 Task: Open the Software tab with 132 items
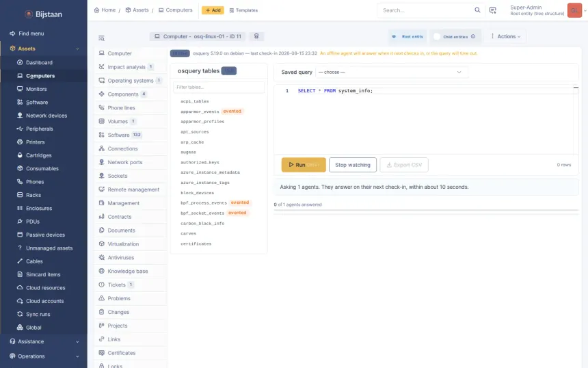131,135
